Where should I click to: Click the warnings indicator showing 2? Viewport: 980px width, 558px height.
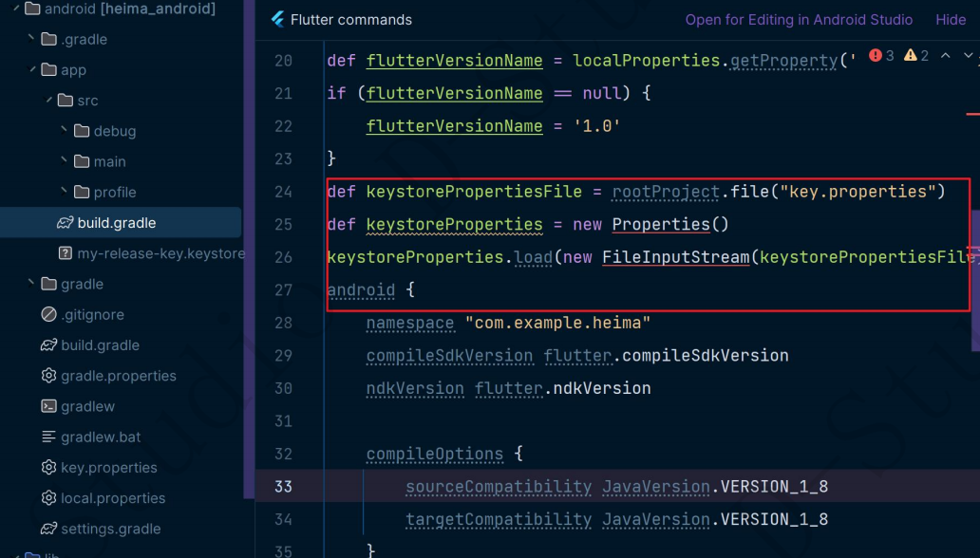[916, 56]
